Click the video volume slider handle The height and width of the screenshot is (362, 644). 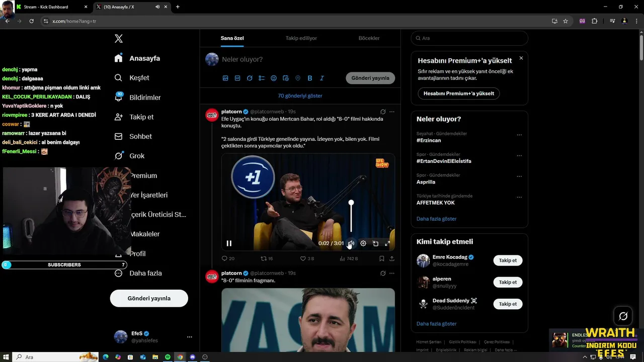point(351,203)
